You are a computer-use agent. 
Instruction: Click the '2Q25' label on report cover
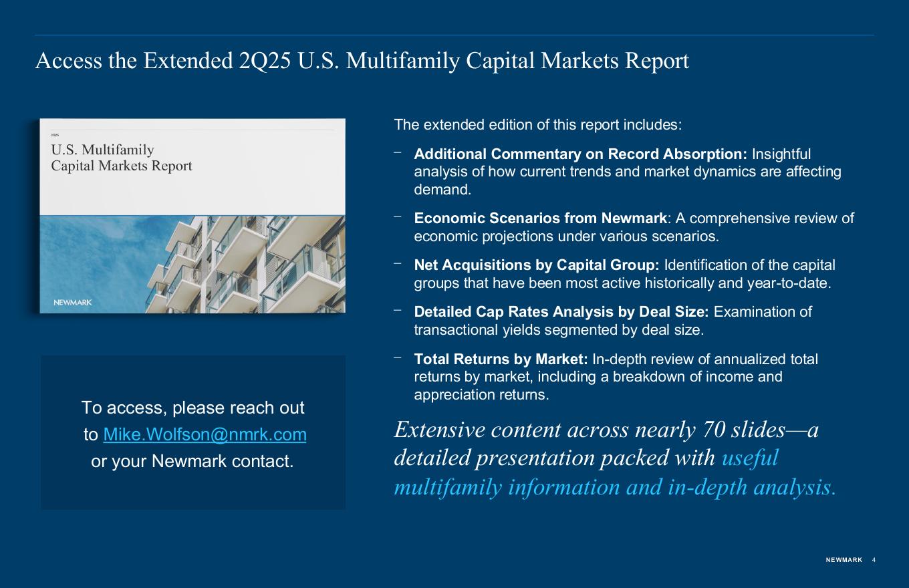55,134
